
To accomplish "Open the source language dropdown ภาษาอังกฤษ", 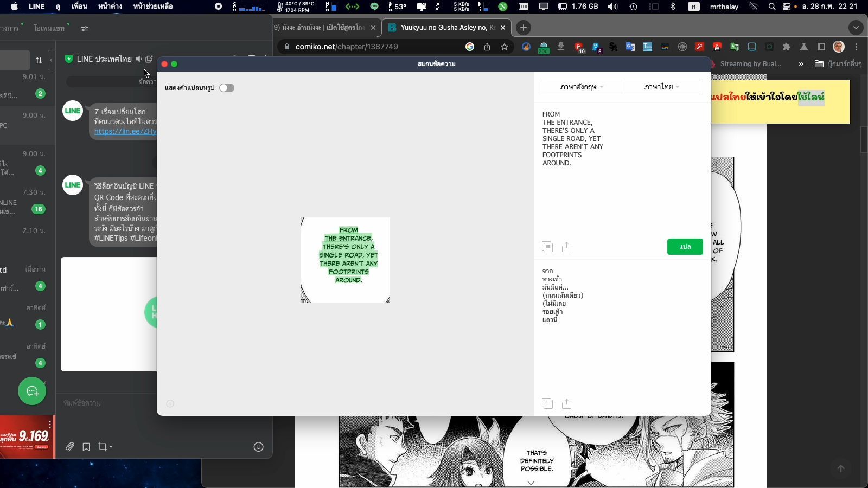I will point(582,87).
